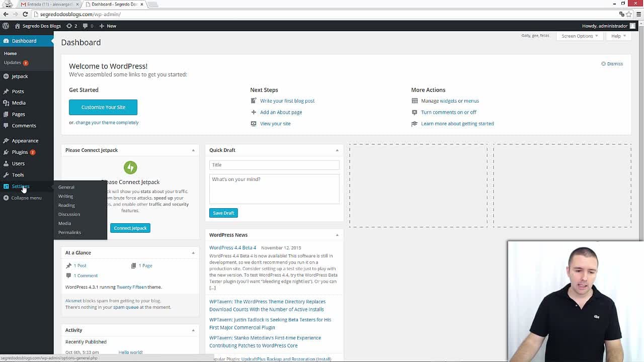Image resolution: width=644 pixels, height=362 pixels.
Task: Open WordPress 4.4 Beta 4 news link
Action: click(233, 248)
